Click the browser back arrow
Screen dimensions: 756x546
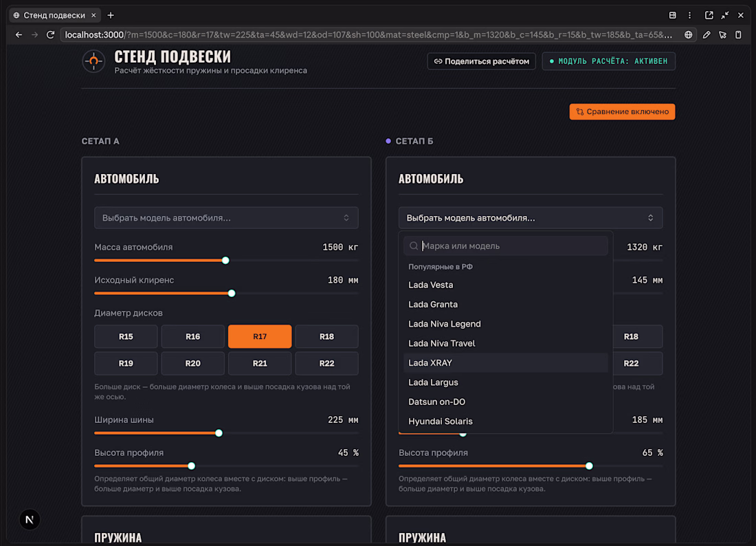click(19, 35)
